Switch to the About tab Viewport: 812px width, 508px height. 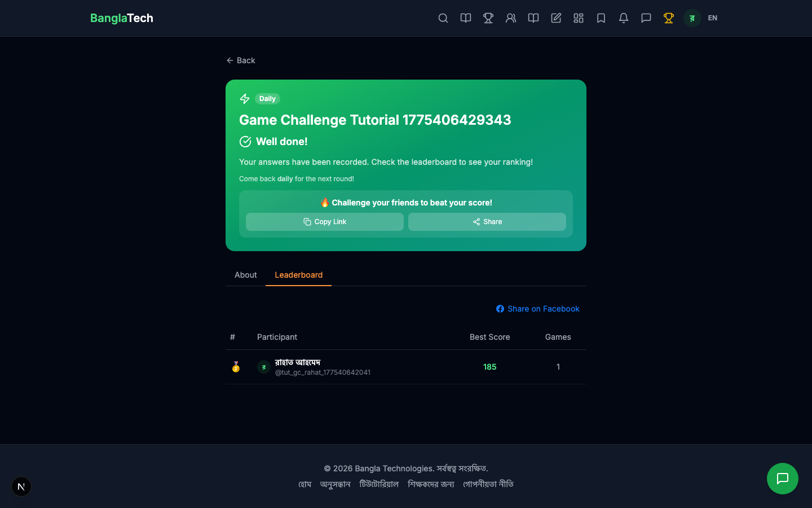[x=245, y=275]
